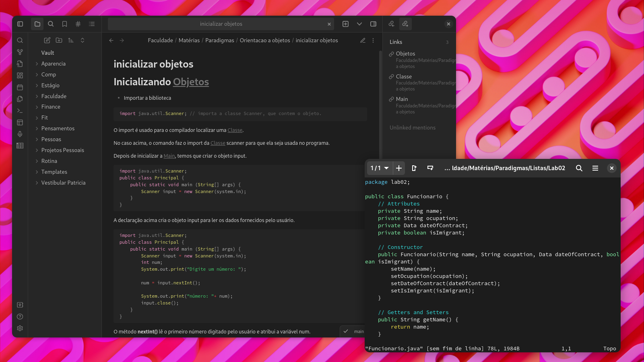Open Obsidian settings gear icon
This screenshot has width=644, height=362.
click(x=20, y=328)
